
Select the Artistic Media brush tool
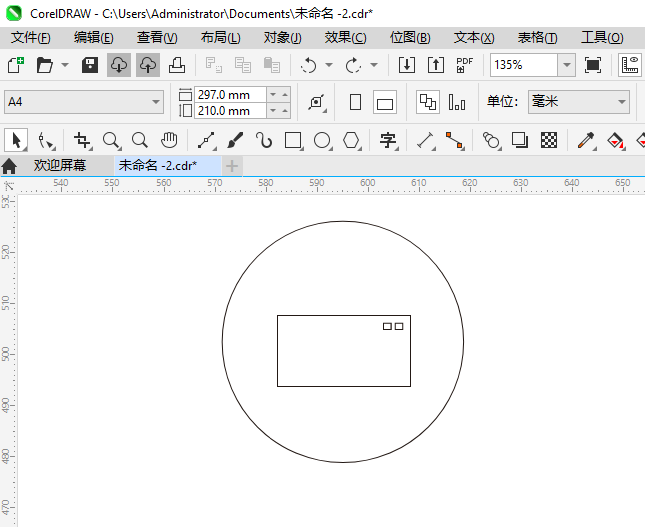235,140
